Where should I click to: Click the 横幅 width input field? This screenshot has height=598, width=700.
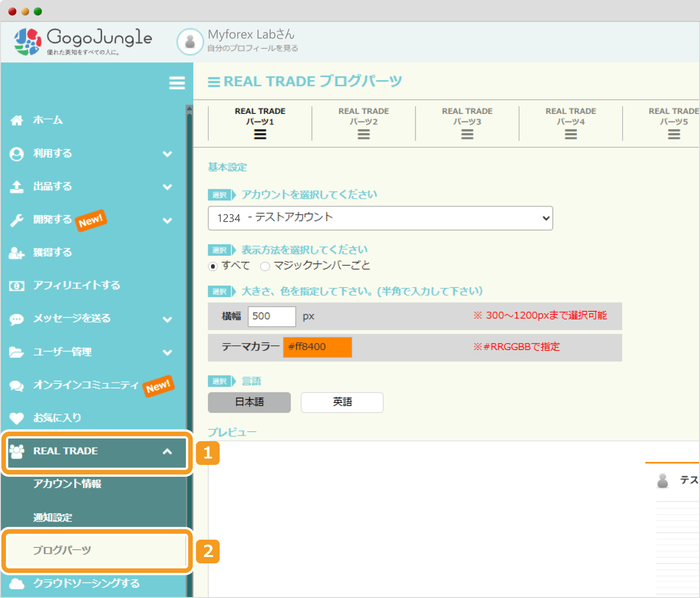(x=272, y=316)
